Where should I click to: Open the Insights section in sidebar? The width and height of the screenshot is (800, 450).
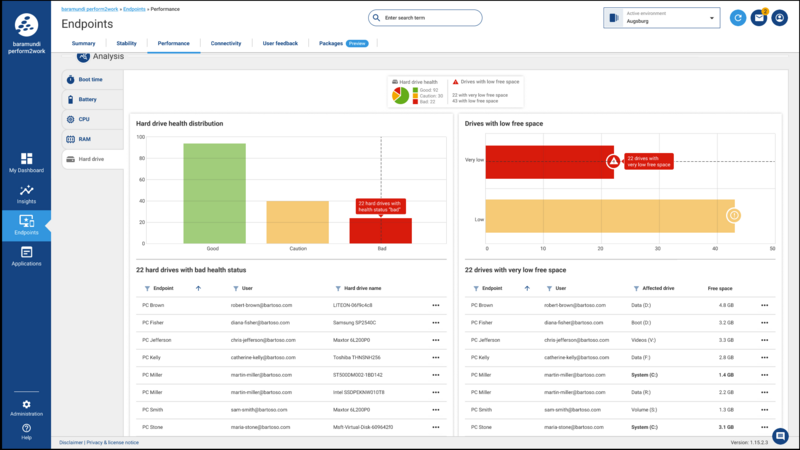[x=26, y=194]
